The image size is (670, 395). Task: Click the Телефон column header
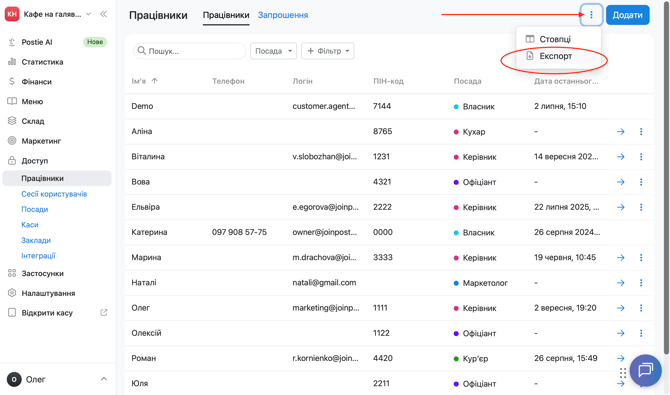tap(228, 81)
